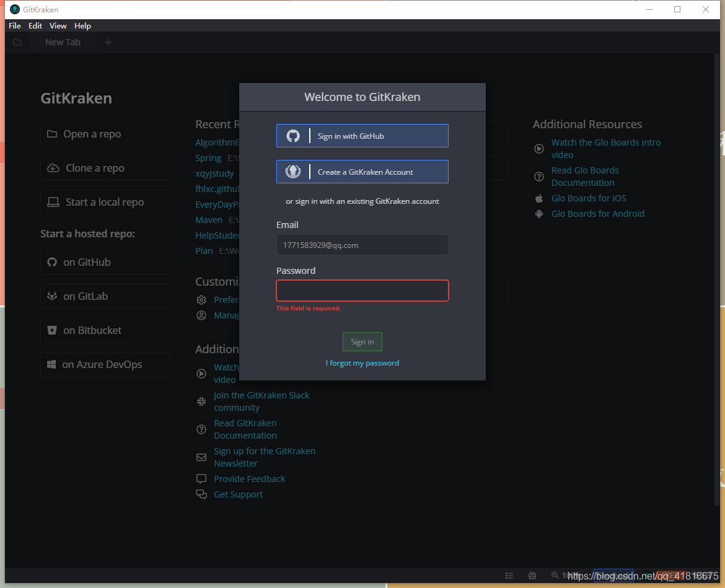This screenshot has height=588, width=725.
Task: Open Glo Boards for iOS link
Action: pos(589,198)
